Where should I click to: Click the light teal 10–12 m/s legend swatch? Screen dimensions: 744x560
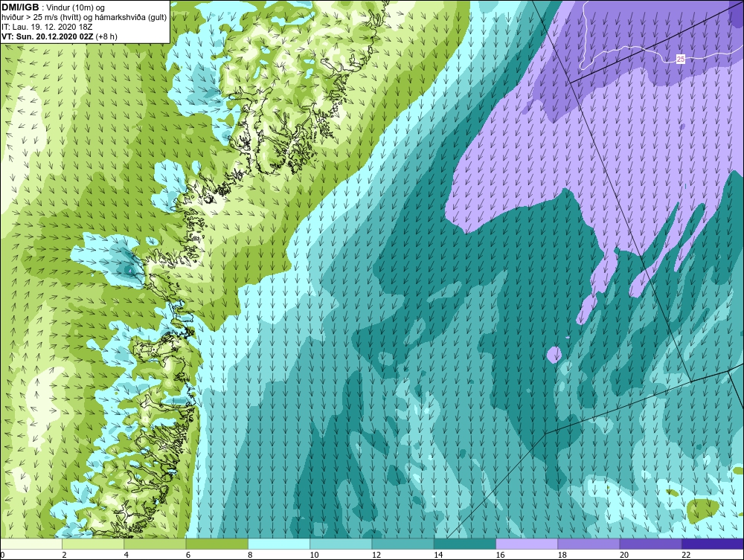coord(341,544)
